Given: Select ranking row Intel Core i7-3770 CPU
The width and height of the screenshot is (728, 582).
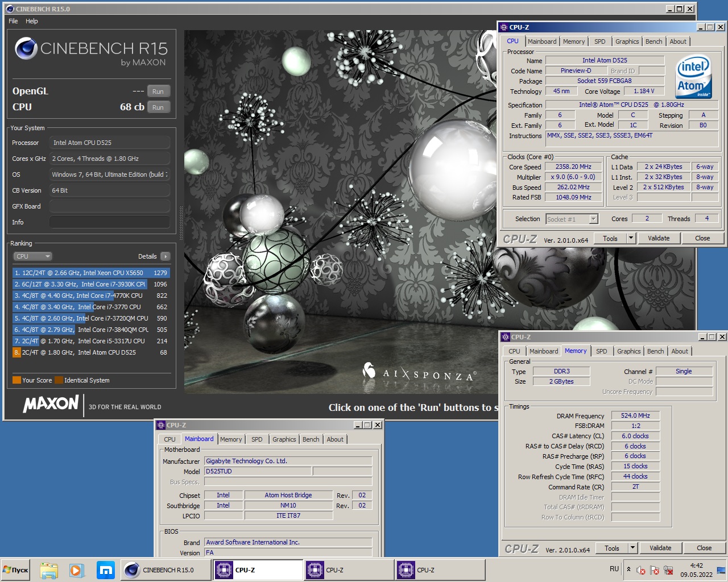Looking at the screenshot, I should [91, 307].
